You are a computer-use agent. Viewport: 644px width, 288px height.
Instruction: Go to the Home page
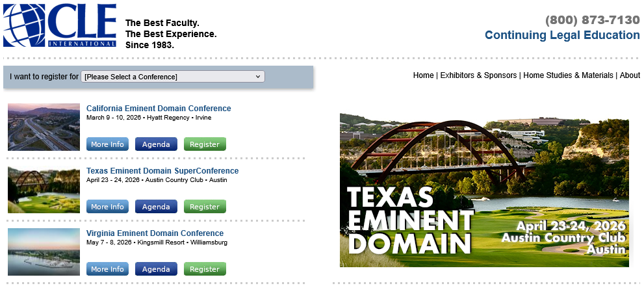coord(423,75)
